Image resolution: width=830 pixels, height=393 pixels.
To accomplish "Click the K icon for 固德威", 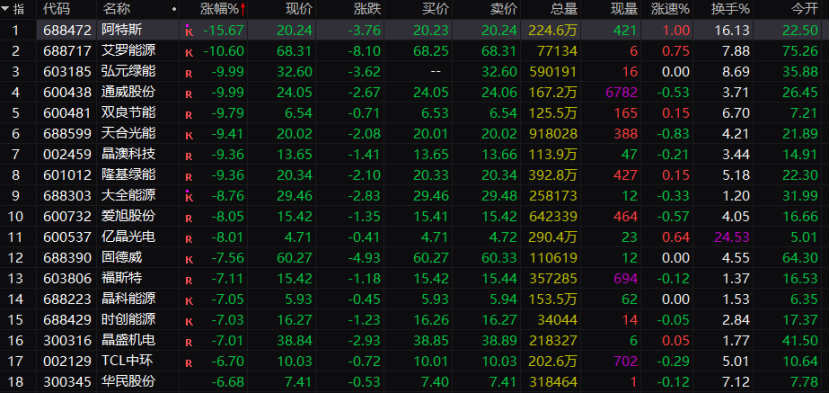I will [x=188, y=260].
